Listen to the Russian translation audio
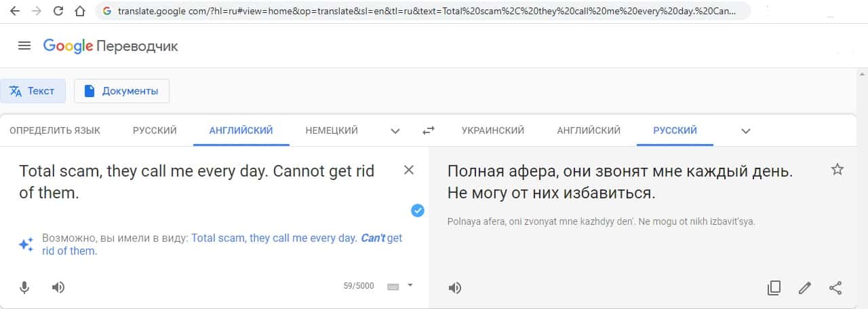Image resolution: width=868 pixels, height=309 pixels. coord(455,288)
